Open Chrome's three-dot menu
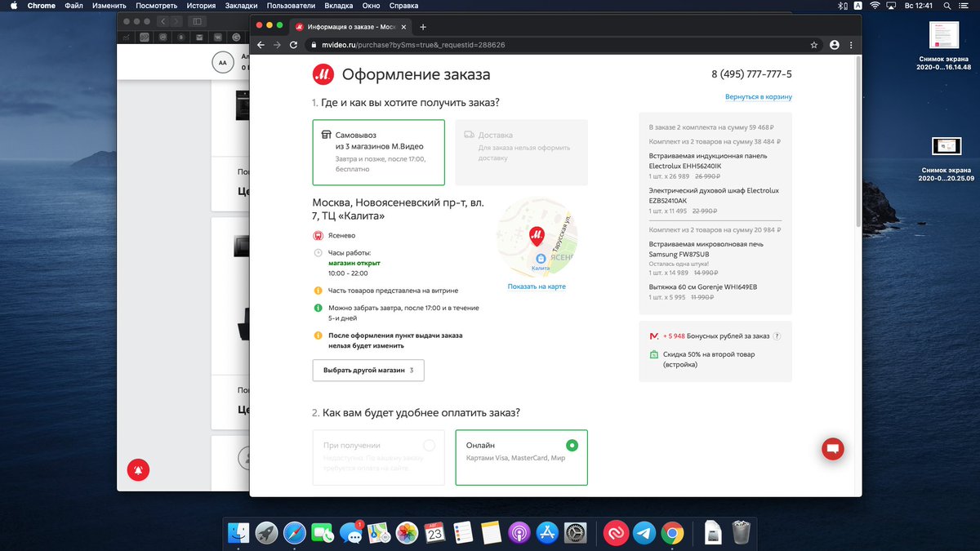Screen dimensions: 980x551 [852, 45]
